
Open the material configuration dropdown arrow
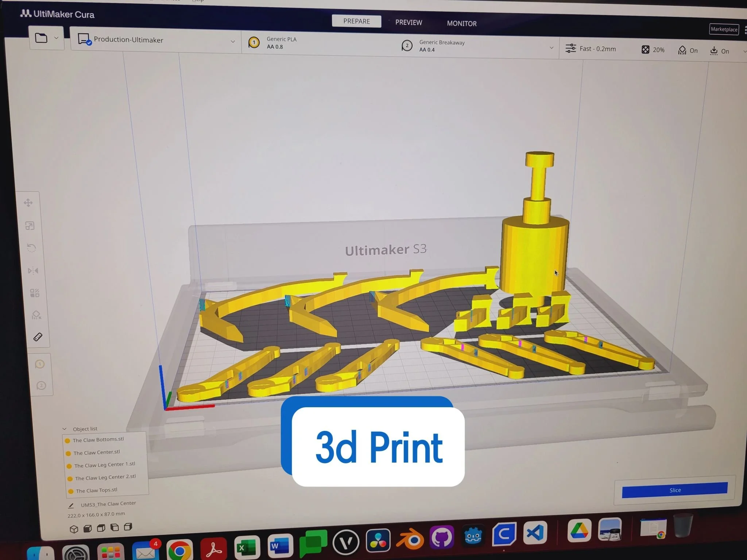click(551, 48)
